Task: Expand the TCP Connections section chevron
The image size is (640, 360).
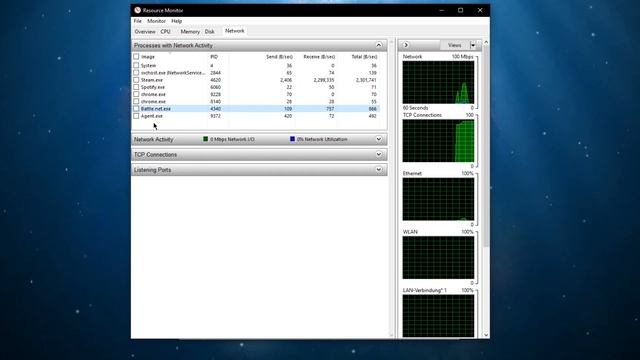Action: tap(378, 154)
